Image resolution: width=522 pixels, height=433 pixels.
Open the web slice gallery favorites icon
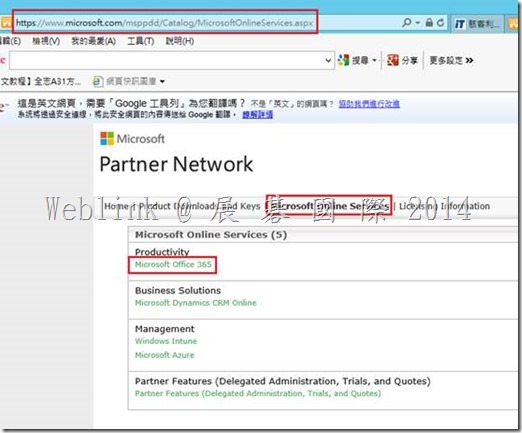(98, 81)
